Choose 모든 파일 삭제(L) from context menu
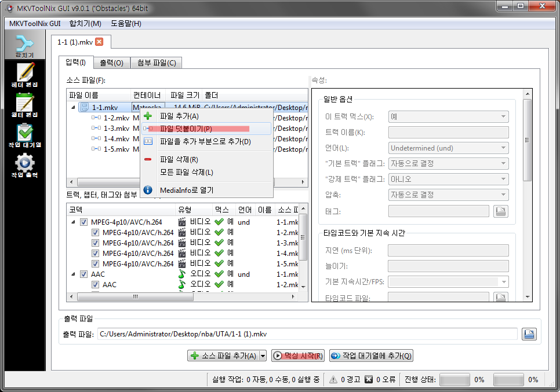This screenshot has width=560, height=392. tap(206, 173)
